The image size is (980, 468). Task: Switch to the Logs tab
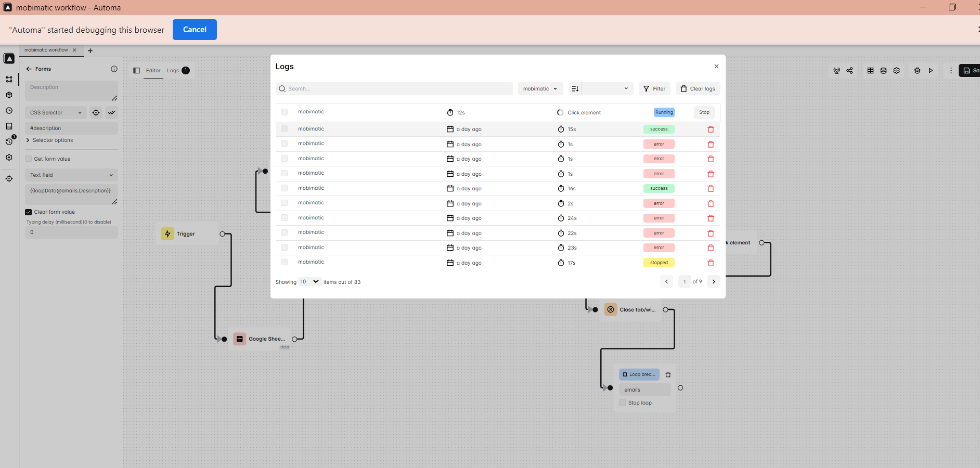(173, 70)
